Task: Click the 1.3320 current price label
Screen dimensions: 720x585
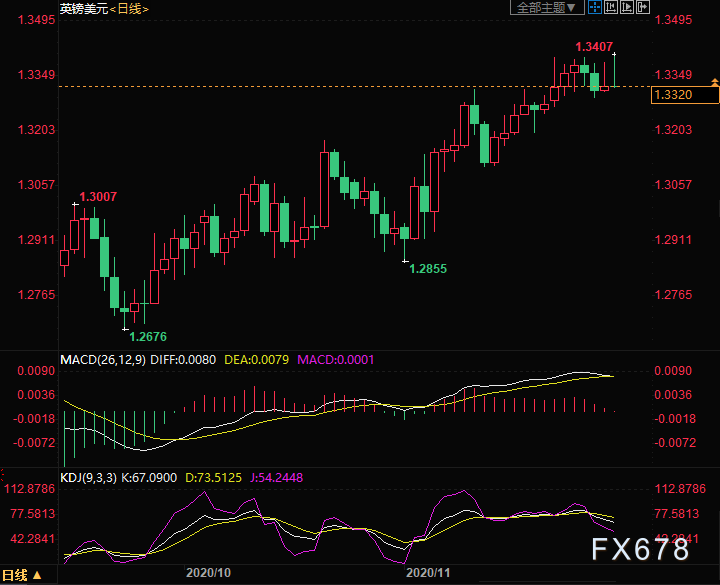Action: click(x=672, y=95)
